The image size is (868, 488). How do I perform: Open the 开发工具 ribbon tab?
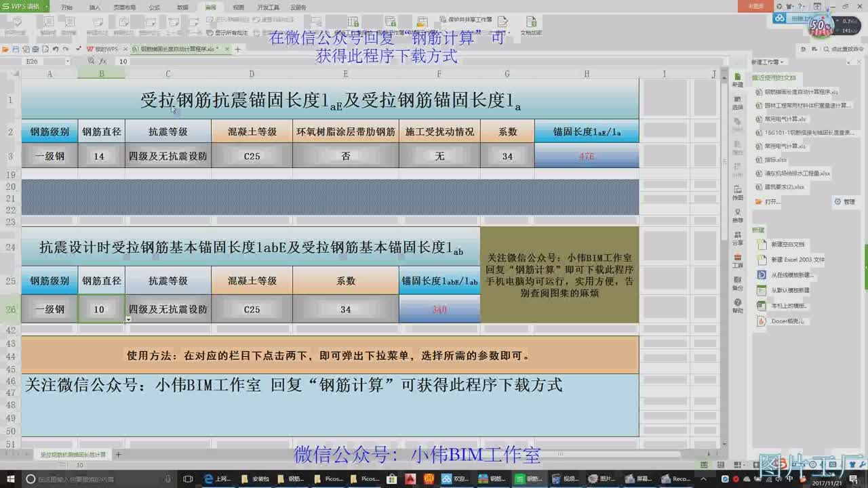click(x=268, y=7)
